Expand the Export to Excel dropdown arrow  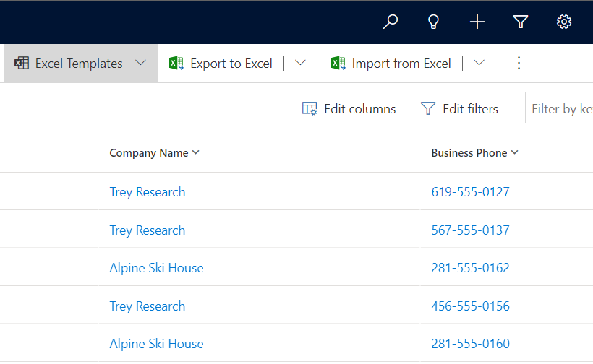[x=301, y=64]
